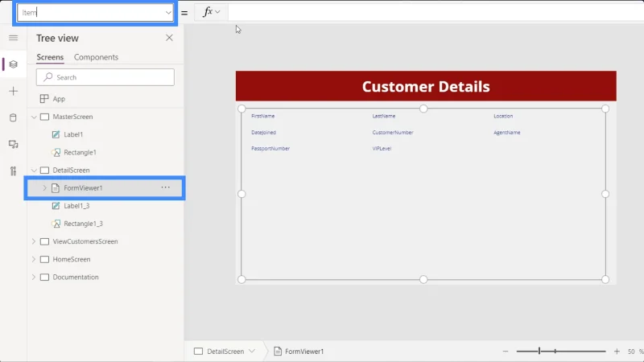The height and width of the screenshot is (362, 644).
Task: Expand the FormViewer1 tree node
Action: tap(45, 188)
